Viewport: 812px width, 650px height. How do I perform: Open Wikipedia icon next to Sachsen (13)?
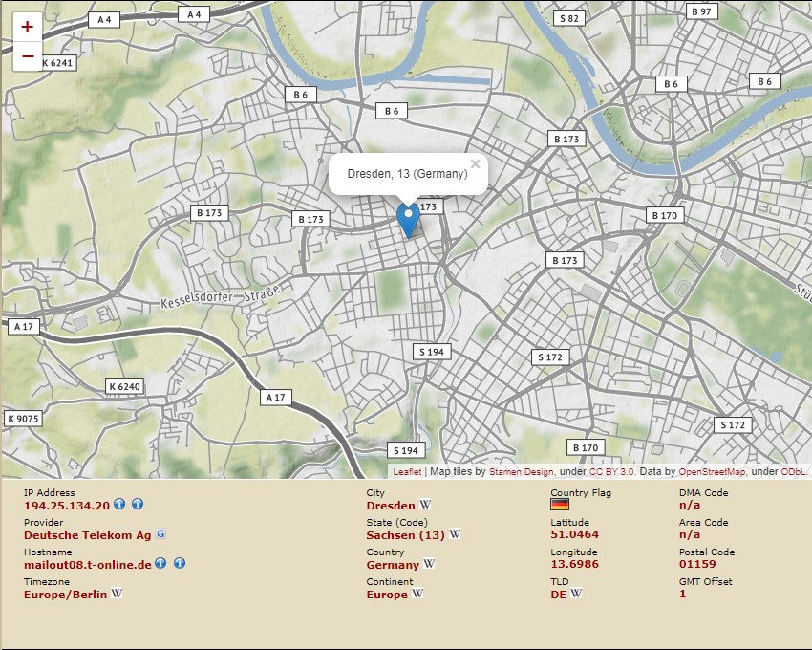click(455, 534)
